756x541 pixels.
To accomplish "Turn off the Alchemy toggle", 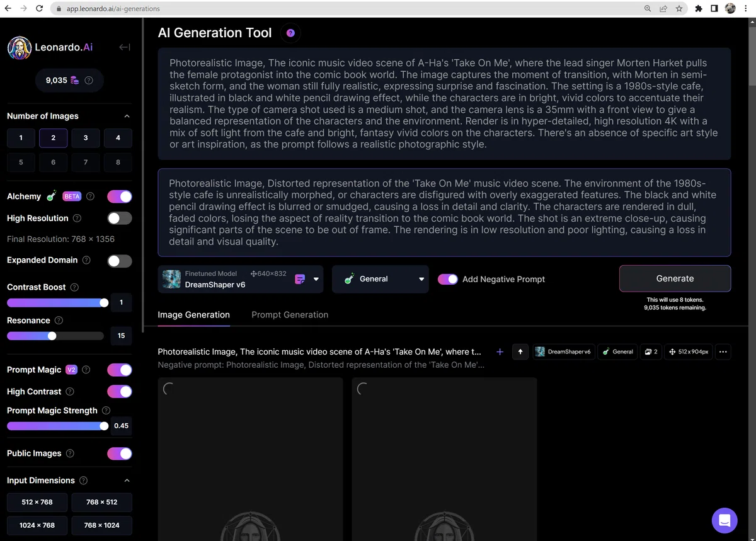I will (120, 196).
